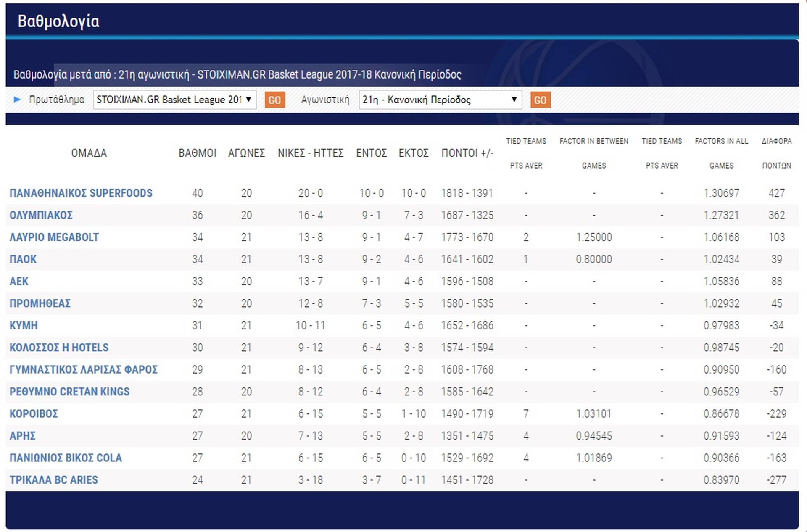Open ΟΛΥΜΠΙΑΚΟΣ team link
The width and height of the screenshot is (807, 532).
41,215
